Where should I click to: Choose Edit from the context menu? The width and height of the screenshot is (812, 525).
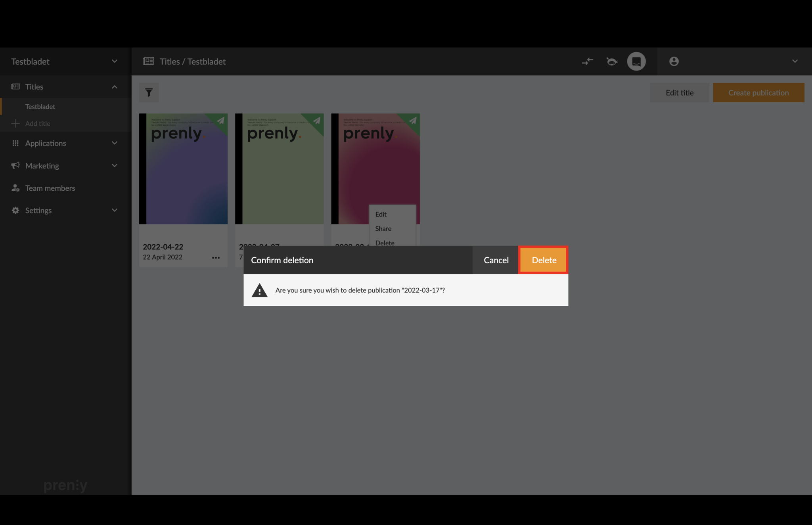(x=381, y=214)
